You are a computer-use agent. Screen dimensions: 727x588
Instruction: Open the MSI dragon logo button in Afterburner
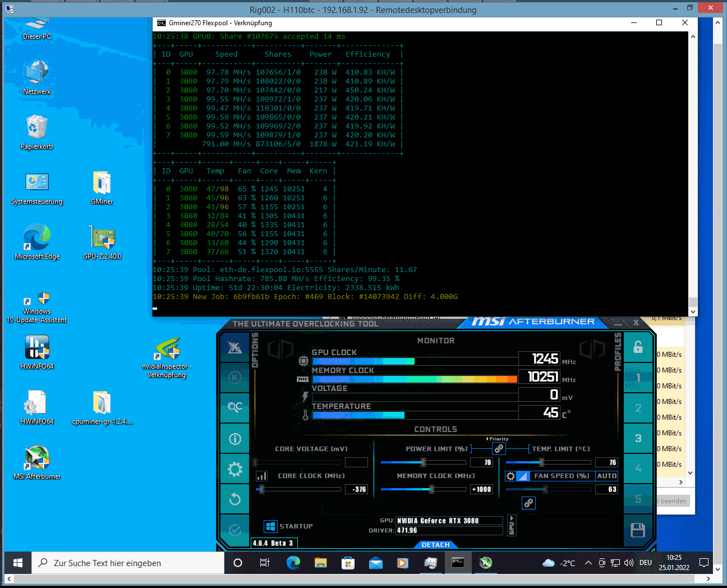click(235, 348)
